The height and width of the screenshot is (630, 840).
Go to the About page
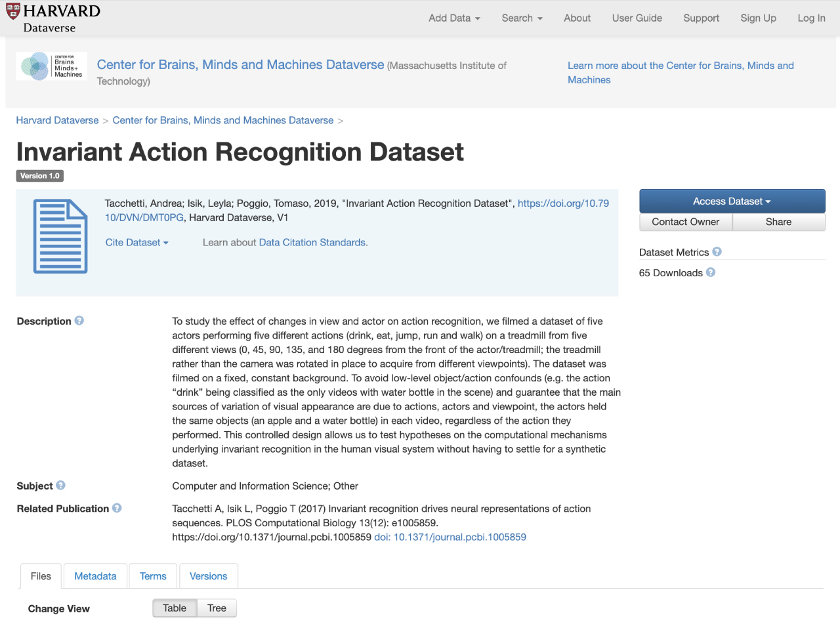(x=577, y=18)
